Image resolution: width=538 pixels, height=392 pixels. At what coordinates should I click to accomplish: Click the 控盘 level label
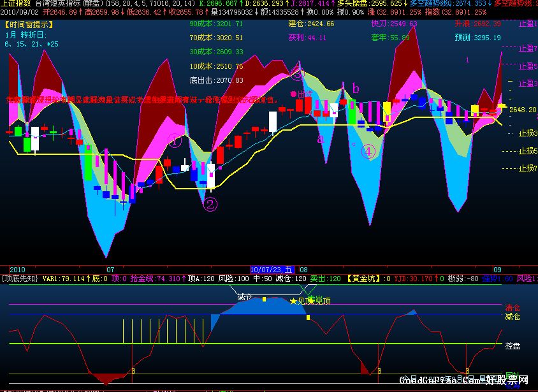tap(513, 346)
